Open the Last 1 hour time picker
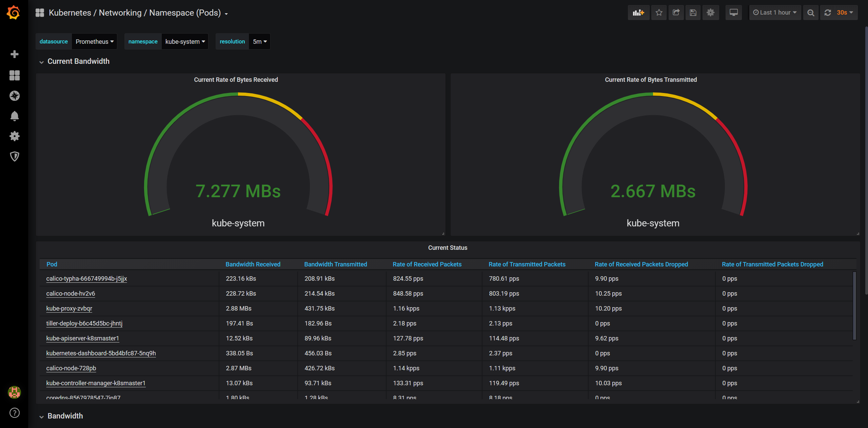 pos(775,13)
